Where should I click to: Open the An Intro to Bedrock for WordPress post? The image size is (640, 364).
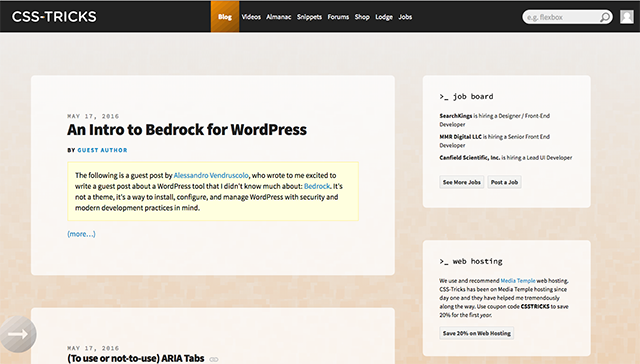tap(187, 130)
